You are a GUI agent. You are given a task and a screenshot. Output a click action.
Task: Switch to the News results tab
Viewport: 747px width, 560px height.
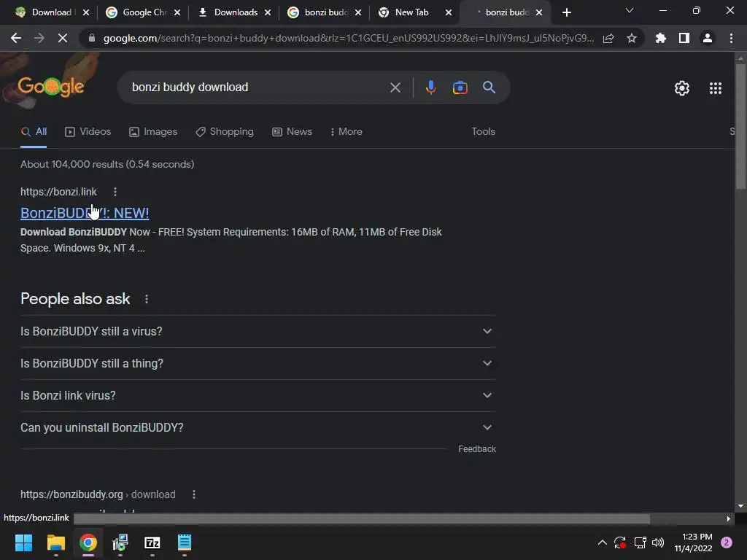[292, 132]
